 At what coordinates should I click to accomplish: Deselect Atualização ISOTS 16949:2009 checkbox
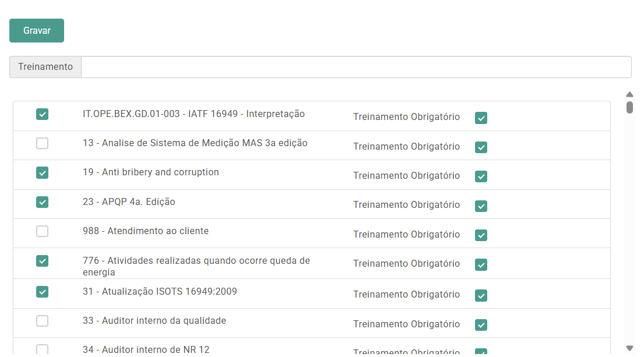point(42,292)
